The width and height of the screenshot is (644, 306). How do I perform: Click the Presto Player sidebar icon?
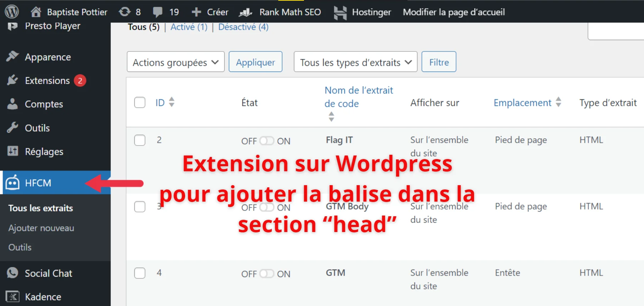[13, 26]
